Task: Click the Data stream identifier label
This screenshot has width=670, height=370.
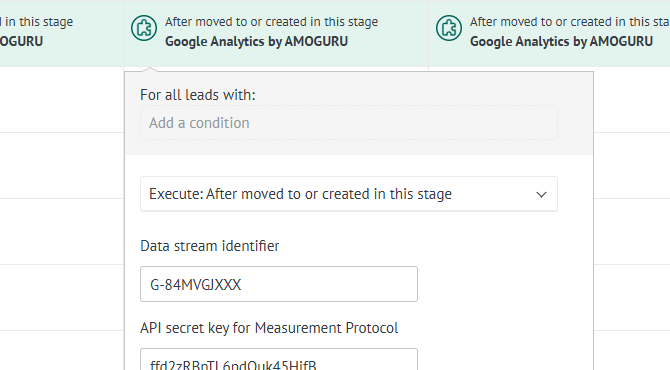Action: (x=209, y=246)
